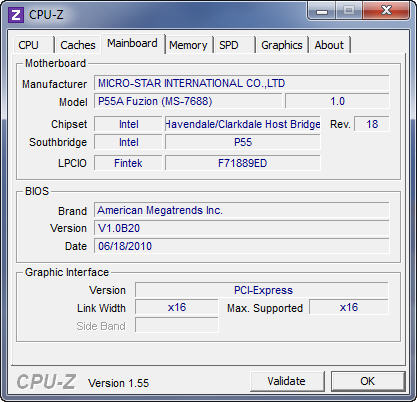Click the Max. Supported label
The width and height of the screenshot is (417, 402).
click(265, 308)
